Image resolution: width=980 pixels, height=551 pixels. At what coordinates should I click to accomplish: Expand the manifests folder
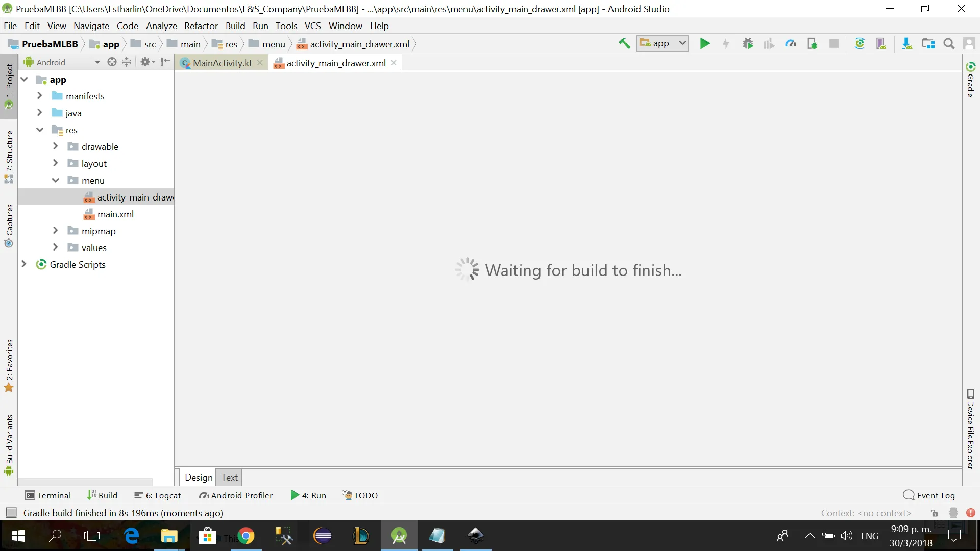point(39,96)
